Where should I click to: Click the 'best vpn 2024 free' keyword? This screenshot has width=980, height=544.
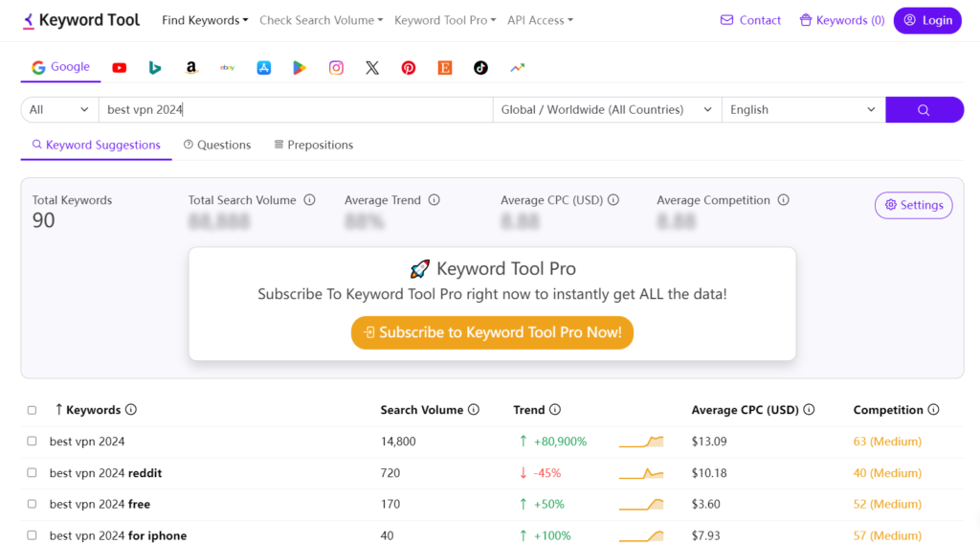pos(100,504)
